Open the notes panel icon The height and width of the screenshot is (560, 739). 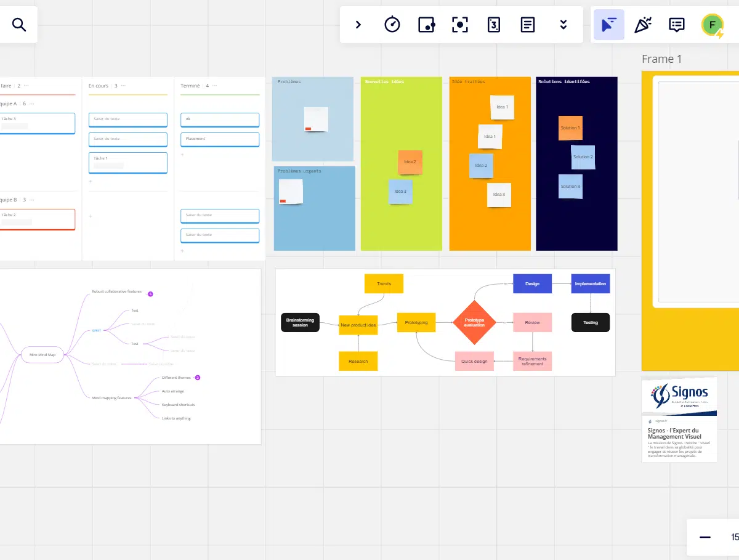click(528, 25)
